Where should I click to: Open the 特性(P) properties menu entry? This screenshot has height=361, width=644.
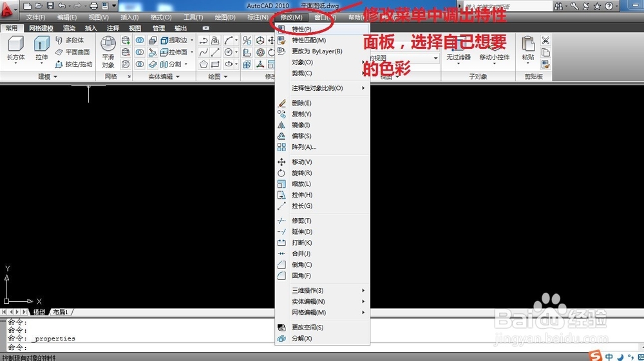point(323,29)
